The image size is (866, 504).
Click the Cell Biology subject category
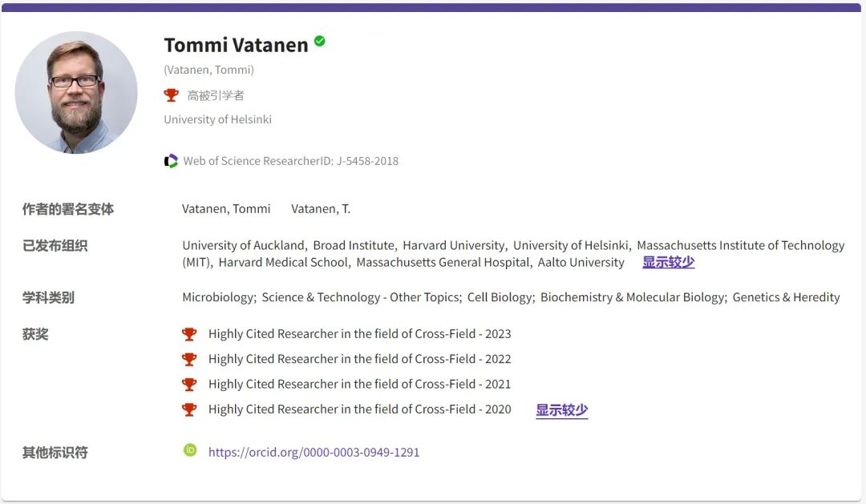click(x=500, y=297)
